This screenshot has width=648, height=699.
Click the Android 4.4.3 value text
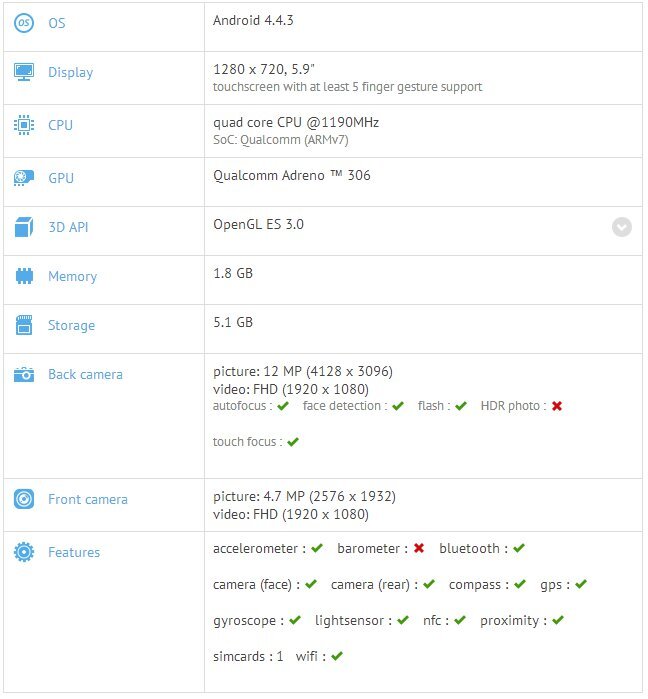point(253,20)
